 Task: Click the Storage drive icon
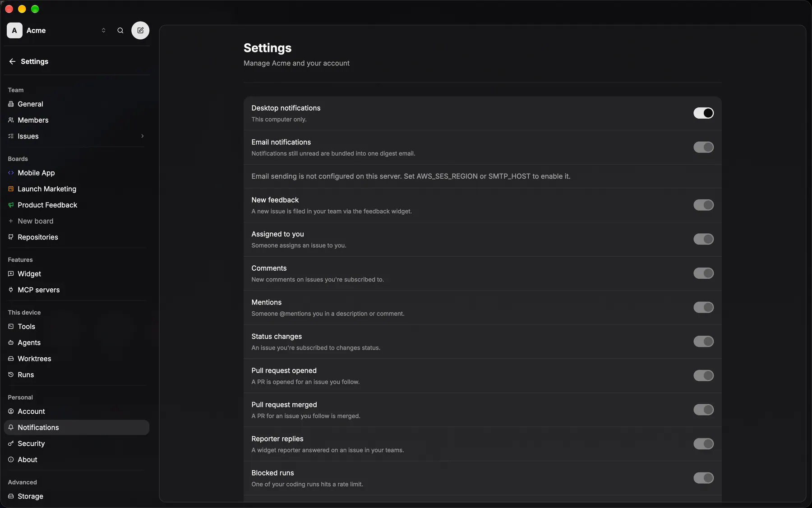11,496
